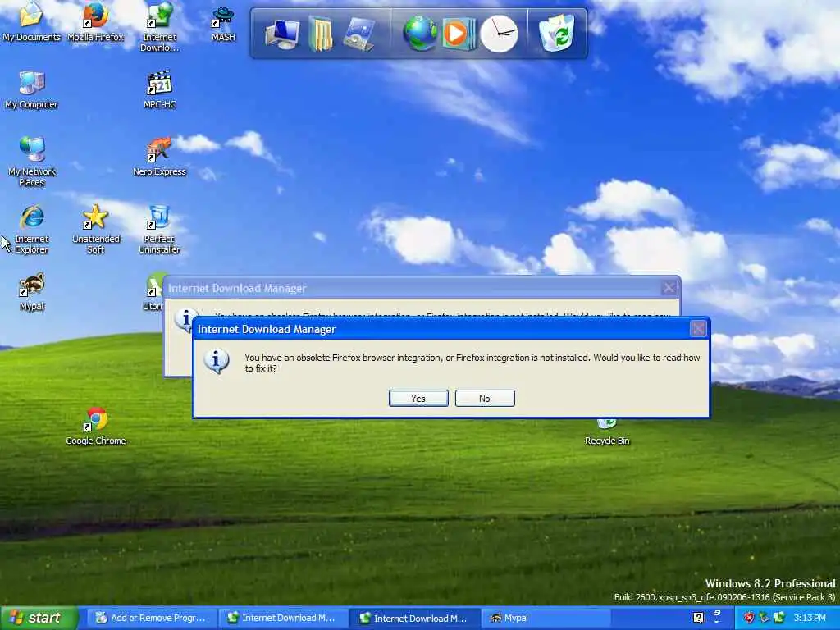The height and width of the screenshot is (630, 840).
Task: Click the help question mark taskbar icon
Action: (x=698, y=619)
